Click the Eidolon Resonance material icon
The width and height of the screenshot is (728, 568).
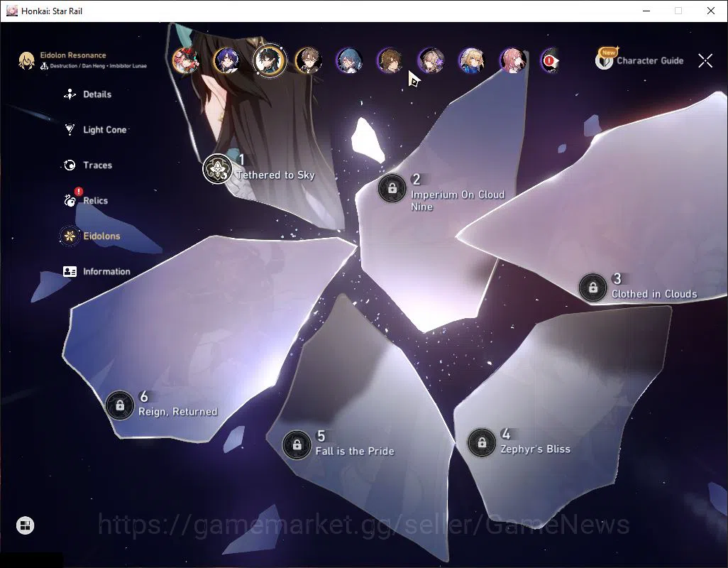point(26,60)
